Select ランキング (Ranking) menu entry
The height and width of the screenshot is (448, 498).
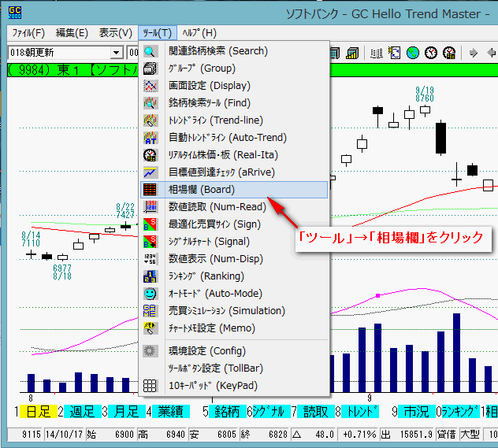coord(234,276)
